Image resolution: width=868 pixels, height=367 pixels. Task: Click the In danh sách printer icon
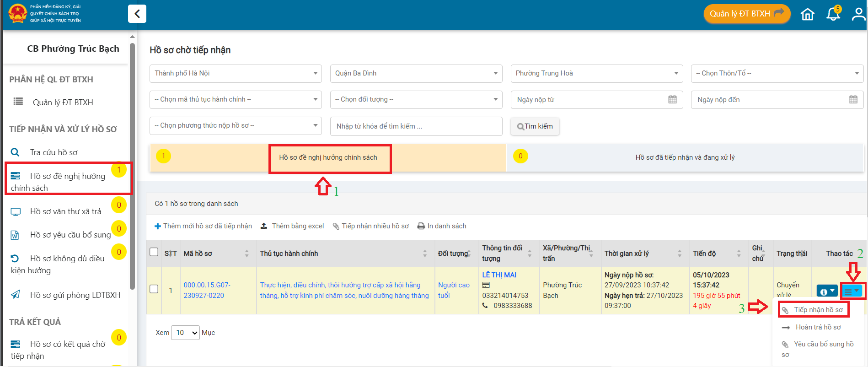[421, 226]
